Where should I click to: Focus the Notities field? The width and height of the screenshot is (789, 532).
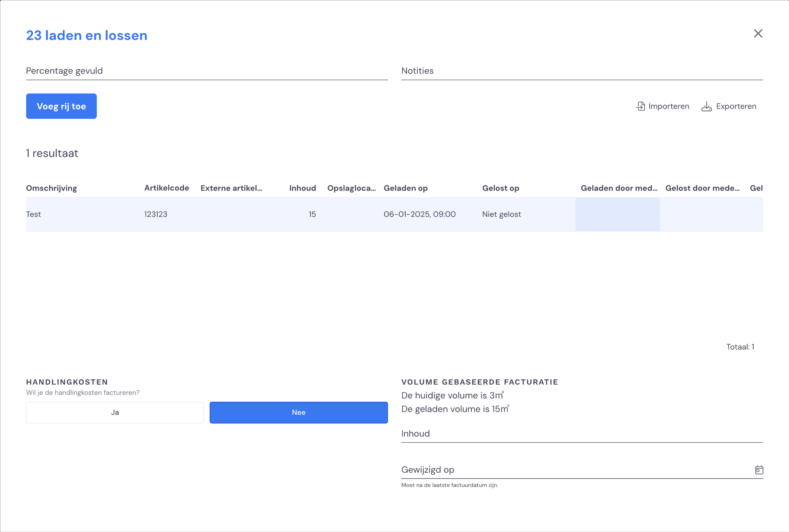[x=582, y=71]
